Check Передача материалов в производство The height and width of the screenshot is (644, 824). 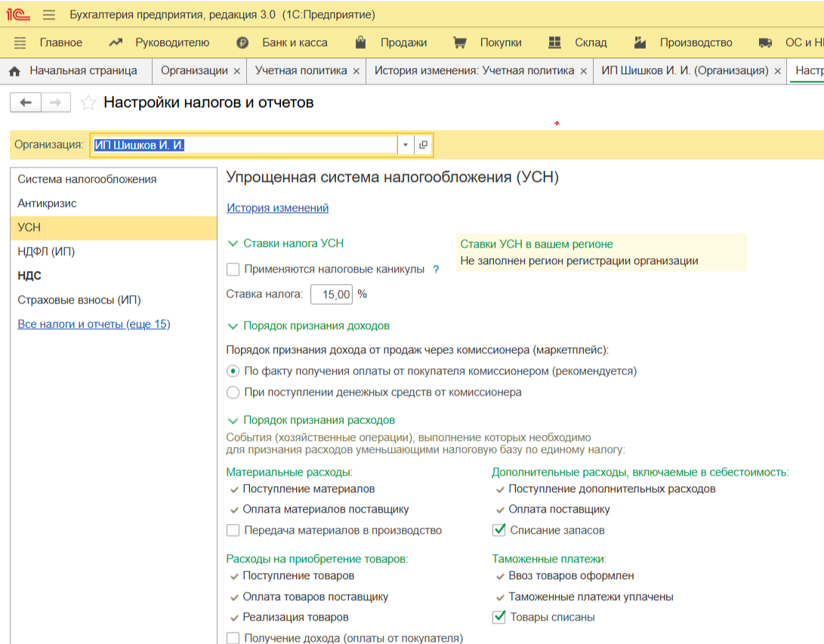pyautogui.click(x=233, y=531)
